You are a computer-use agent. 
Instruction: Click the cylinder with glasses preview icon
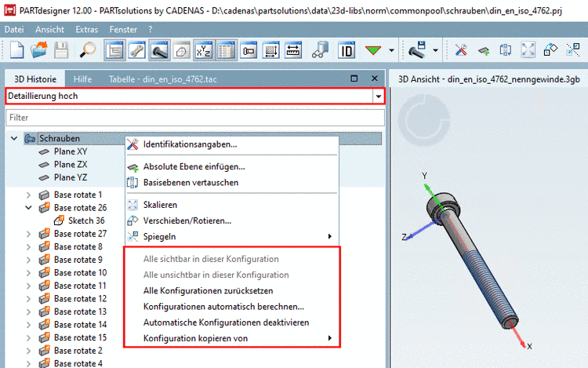(320, 50)
